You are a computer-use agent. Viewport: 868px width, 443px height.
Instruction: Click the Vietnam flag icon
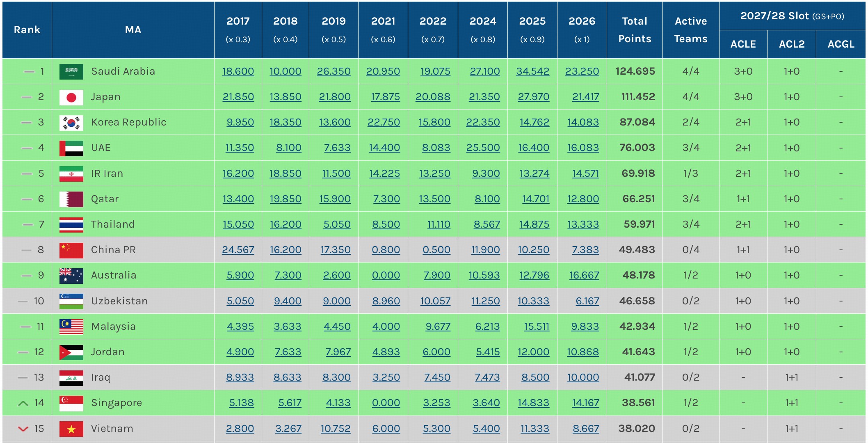tap(71, 429)
